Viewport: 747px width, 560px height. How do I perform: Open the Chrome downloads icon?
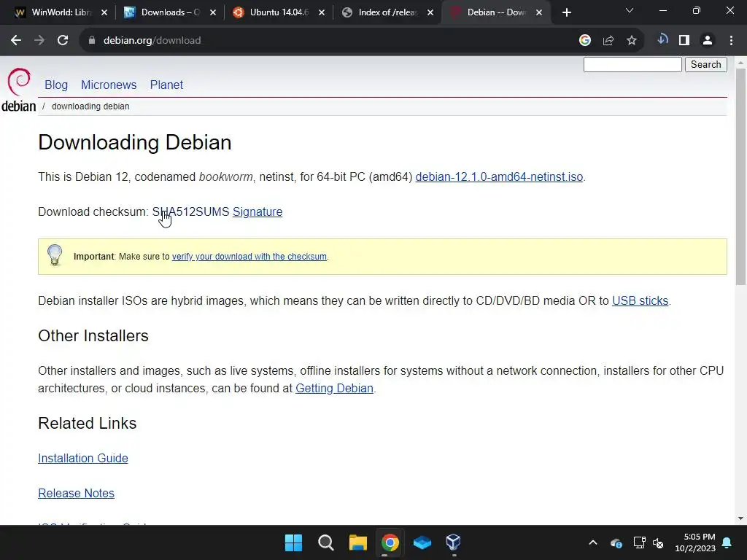[x=662, y=40]
